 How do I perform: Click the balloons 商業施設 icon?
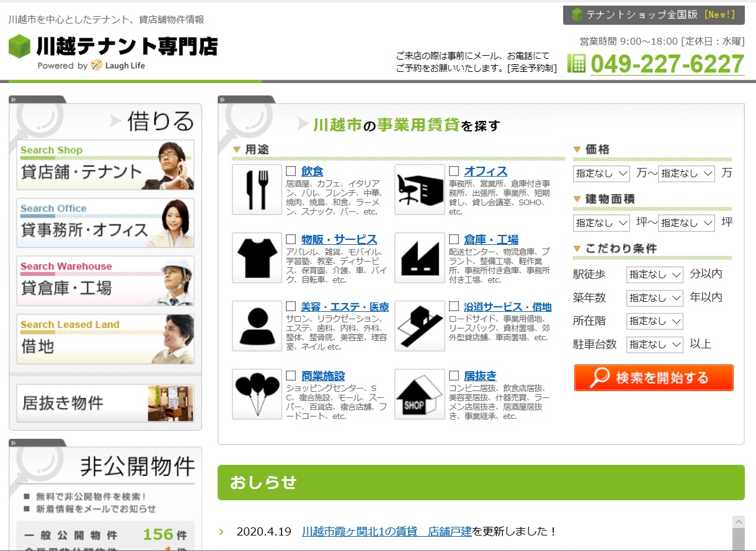tap(257, 394)
